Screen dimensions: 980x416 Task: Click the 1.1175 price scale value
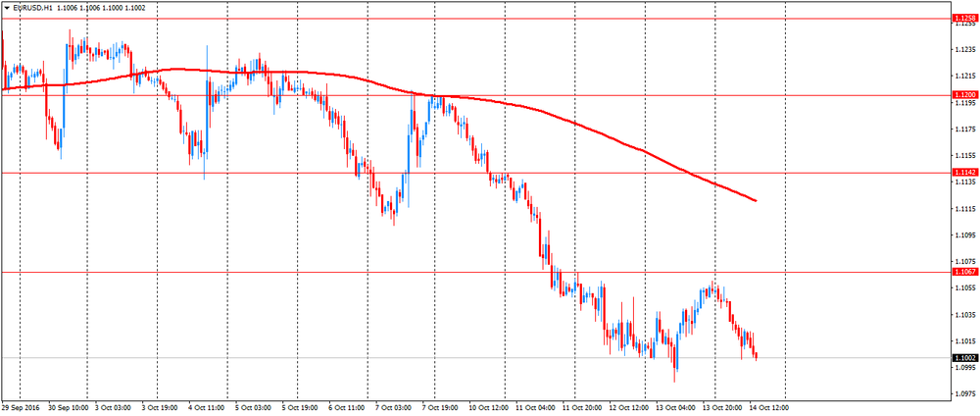click(x=963, y=129)
